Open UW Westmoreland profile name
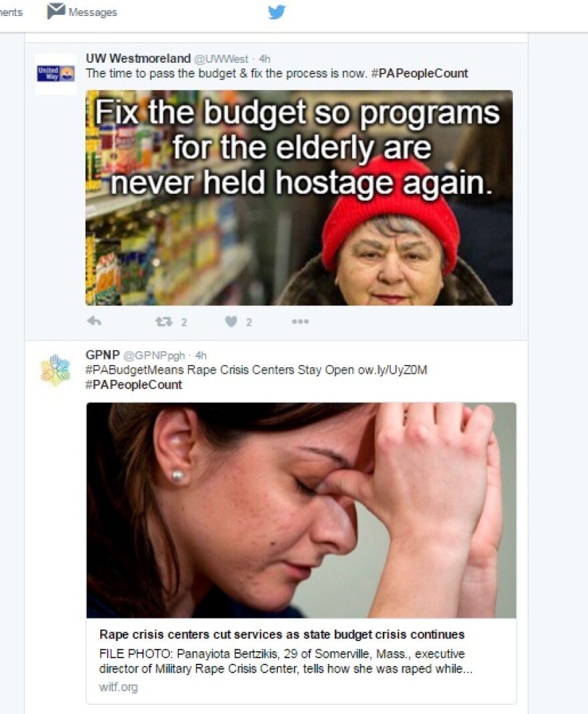 pos(138,59)
